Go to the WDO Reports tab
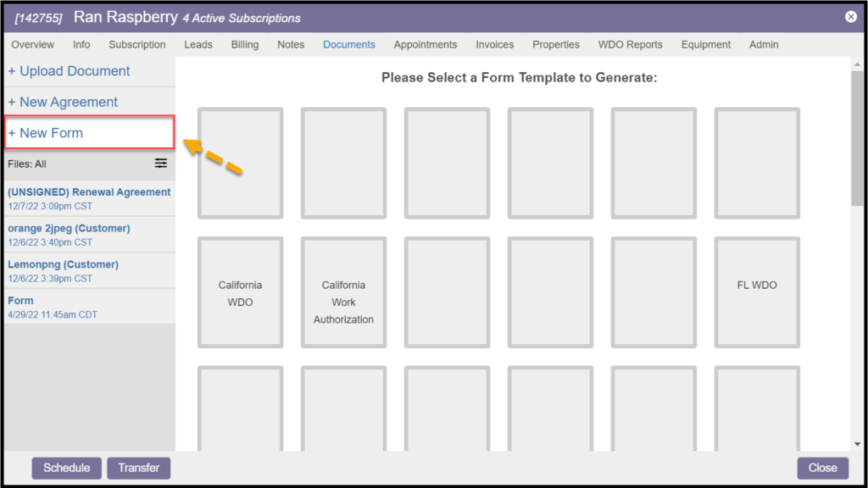This screenshot has height=488, width=868. pyautogui.click(x=630, y=45)
